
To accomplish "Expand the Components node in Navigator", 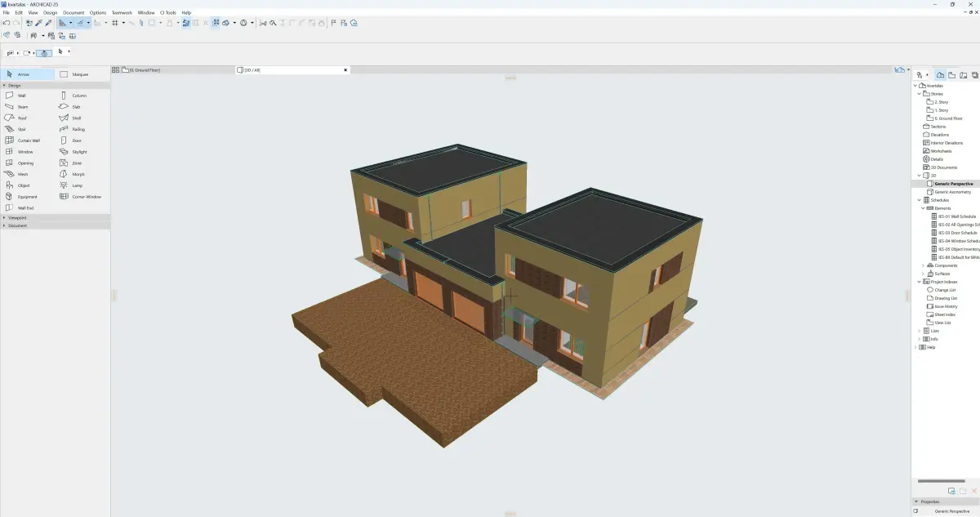I will click(924, 265).
